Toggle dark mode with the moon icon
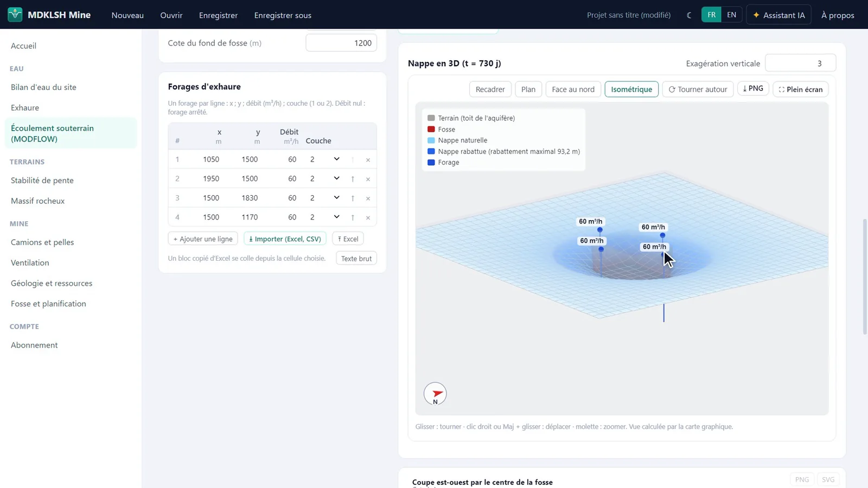This screenshot has width=868, height=488. click(689, 15)
